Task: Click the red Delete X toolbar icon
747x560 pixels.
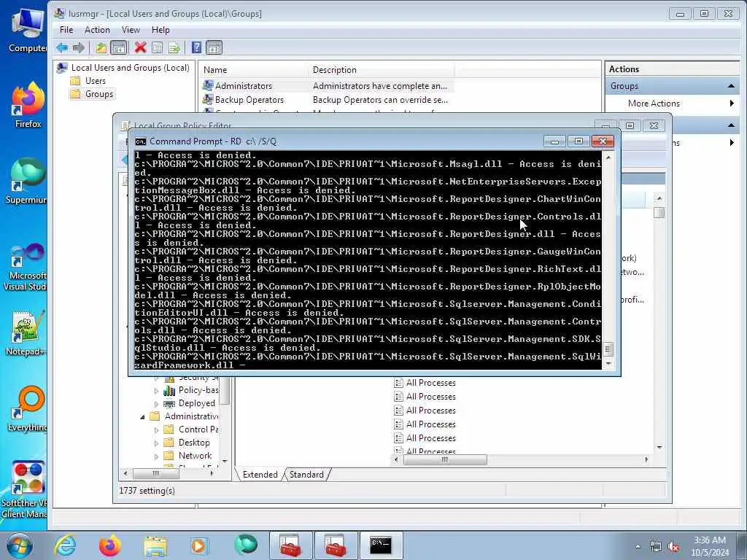Action: coord(140,47)
